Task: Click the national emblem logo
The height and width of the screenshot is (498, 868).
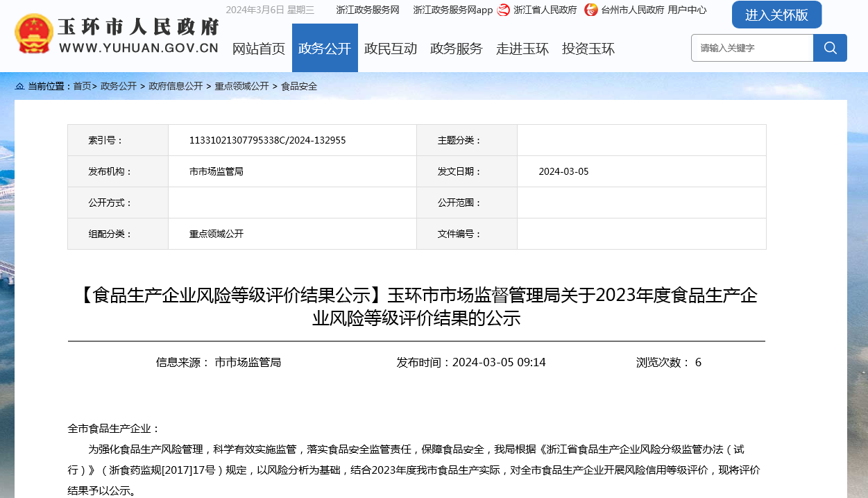Action: click(x=33, y=34)
